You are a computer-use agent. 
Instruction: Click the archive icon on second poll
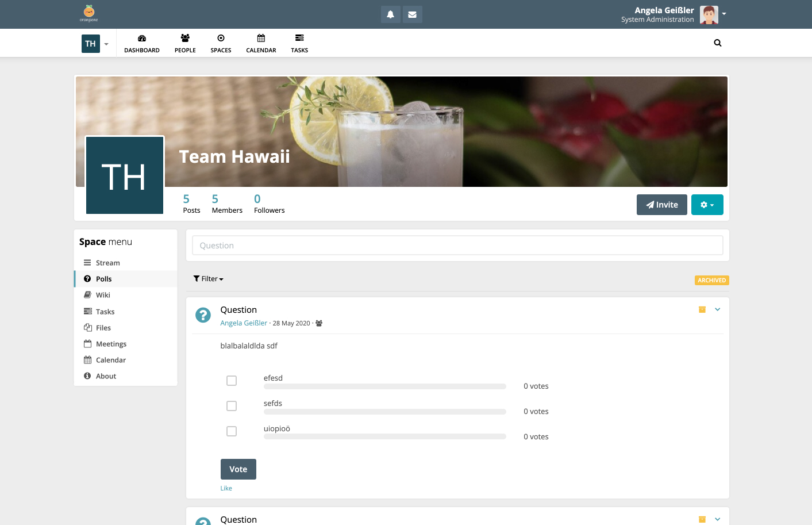[702, 519]
